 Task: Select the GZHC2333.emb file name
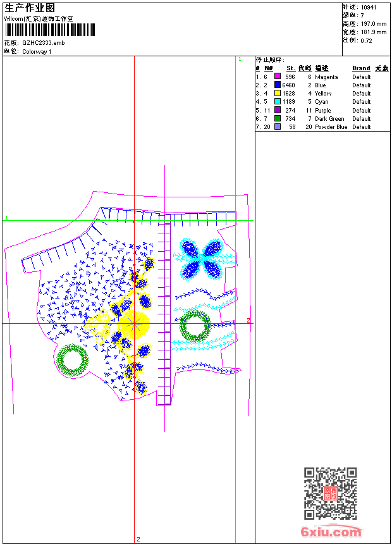44,43
